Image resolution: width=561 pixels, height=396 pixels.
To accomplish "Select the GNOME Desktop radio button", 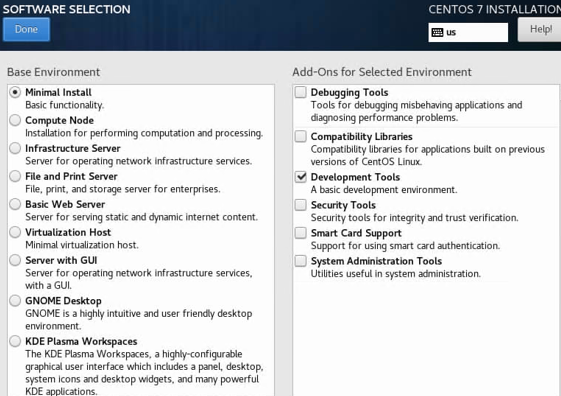I will (x=15, y=300).
